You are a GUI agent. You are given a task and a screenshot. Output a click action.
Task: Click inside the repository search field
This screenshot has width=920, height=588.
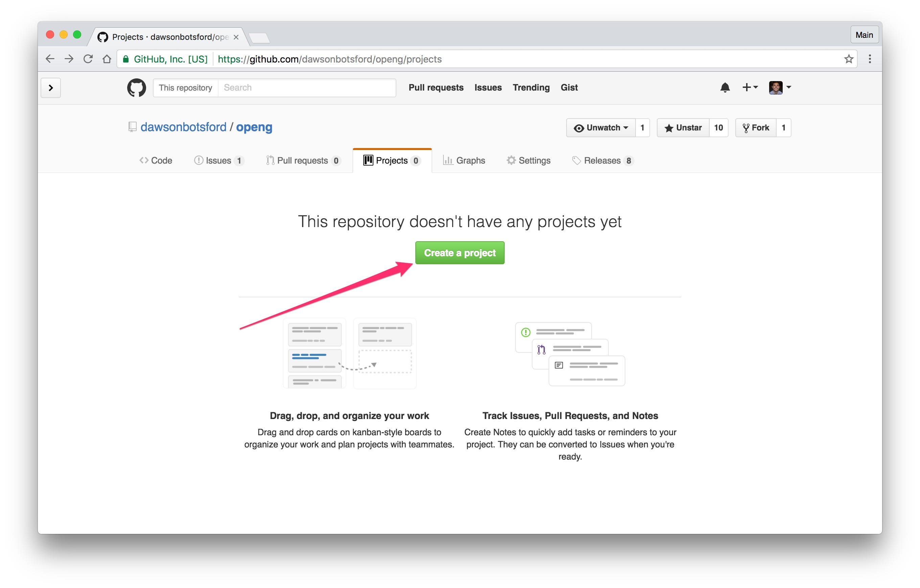tap(306, 88)
